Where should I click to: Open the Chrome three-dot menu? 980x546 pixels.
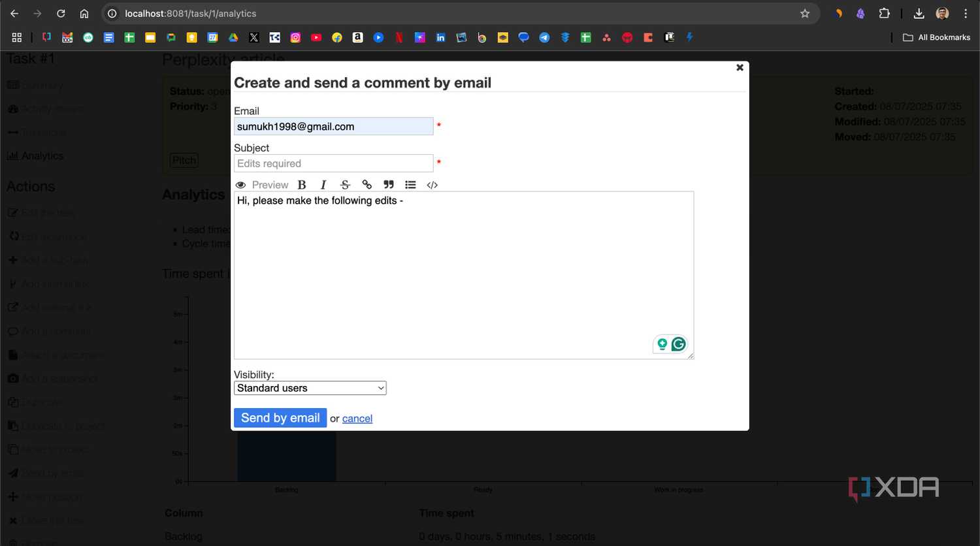tap(966, 13)
